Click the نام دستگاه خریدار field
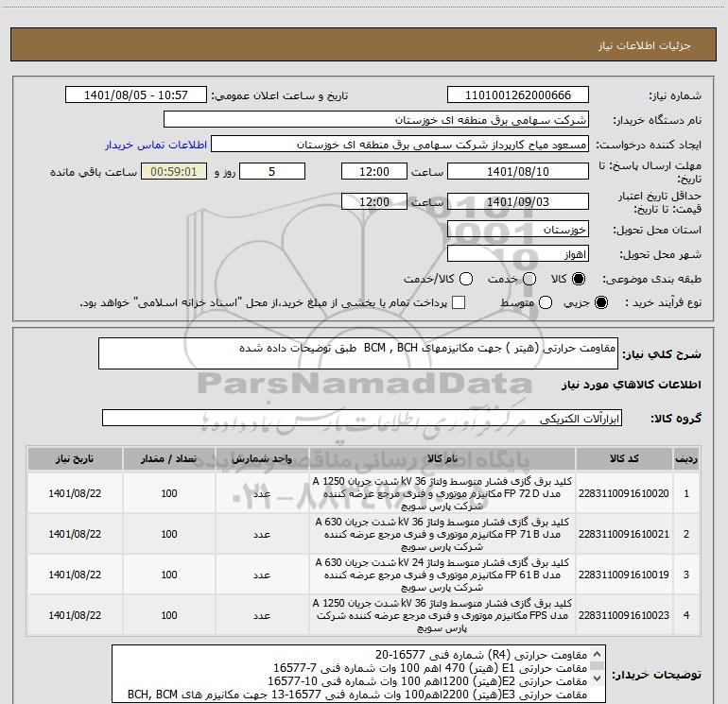 click(x=375, y=120)
